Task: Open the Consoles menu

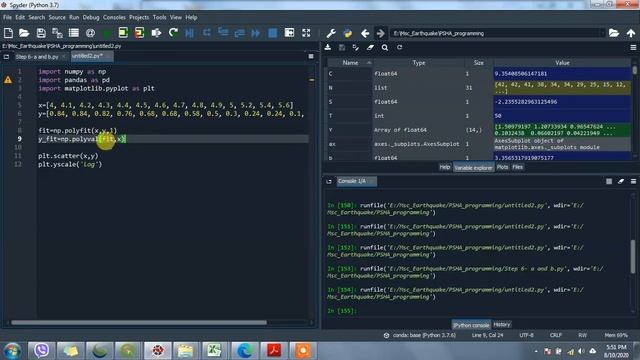Action: tap(114, 18)
